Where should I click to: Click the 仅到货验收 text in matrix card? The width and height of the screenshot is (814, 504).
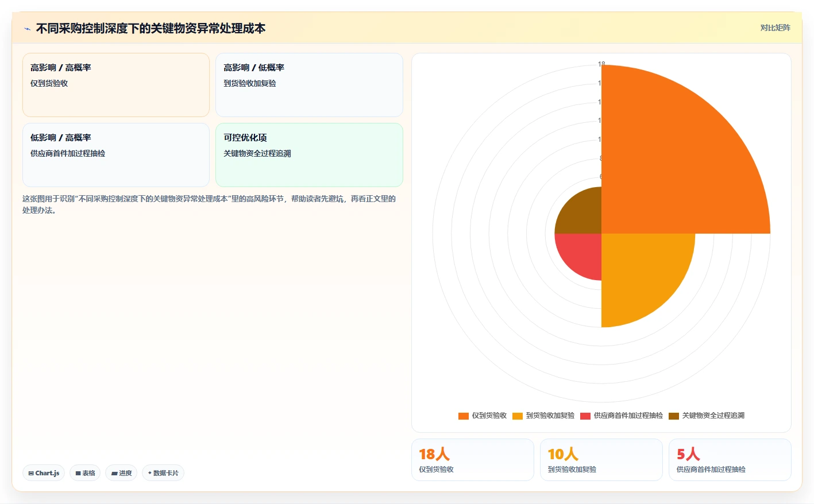pos(49,83)
